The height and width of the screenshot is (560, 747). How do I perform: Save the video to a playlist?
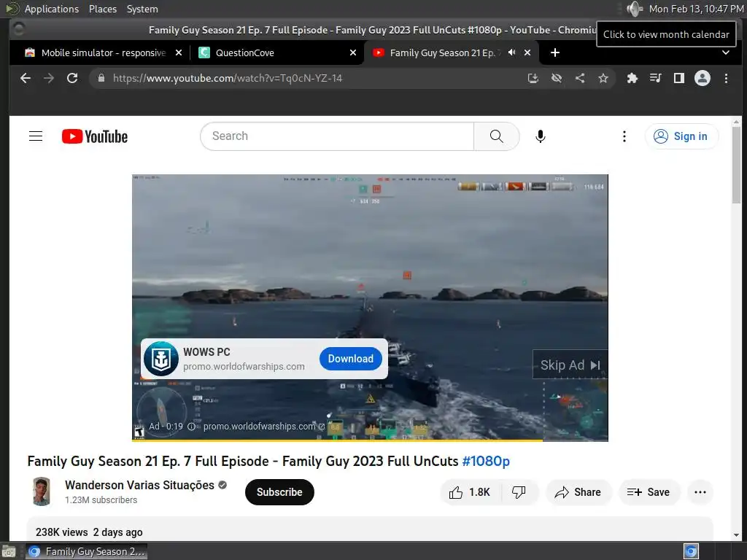click(649, 492)
